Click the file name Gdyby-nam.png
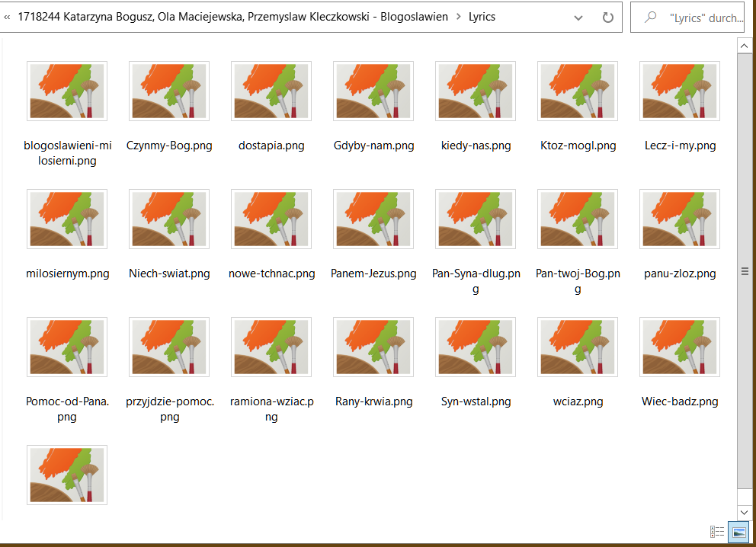 (x=373, y=146)
